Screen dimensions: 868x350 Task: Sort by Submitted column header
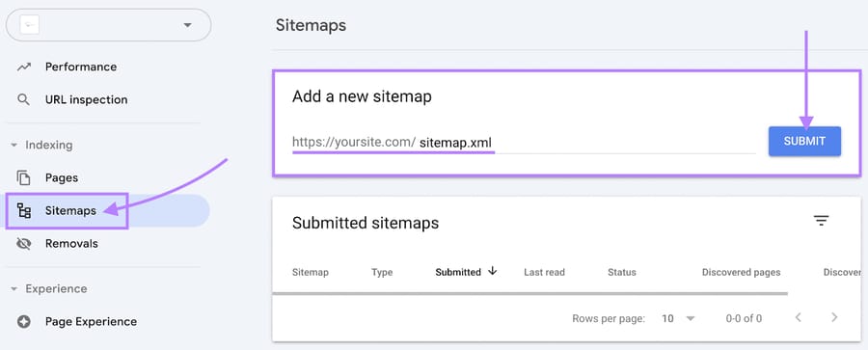click(x=458, y=273)
